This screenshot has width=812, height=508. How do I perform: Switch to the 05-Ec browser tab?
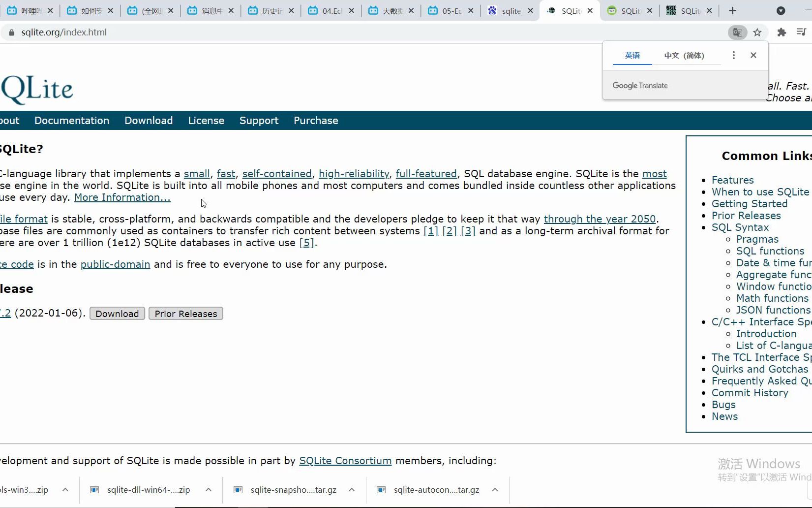[x=451, y=11]
